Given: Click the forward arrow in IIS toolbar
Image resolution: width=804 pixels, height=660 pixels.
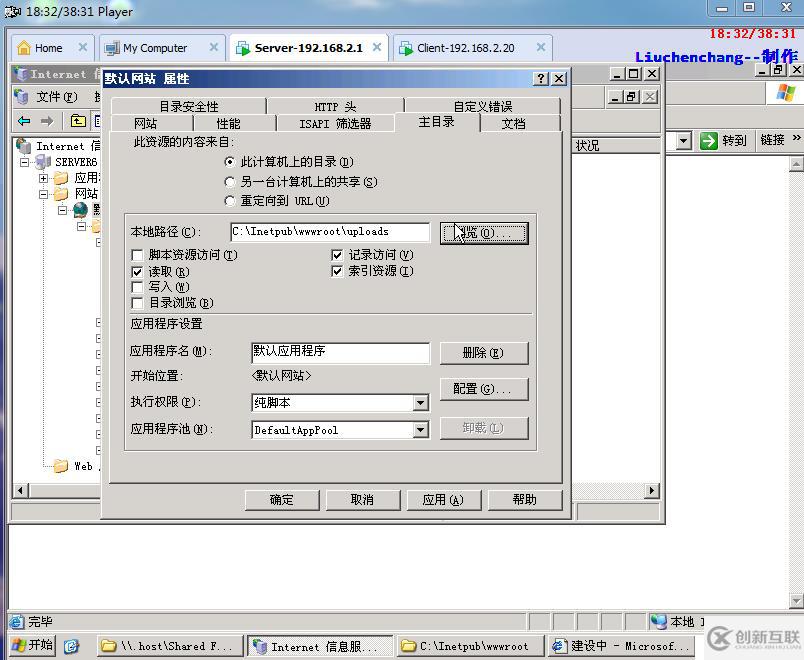Looking at the screenshot, I should point(47,121).
